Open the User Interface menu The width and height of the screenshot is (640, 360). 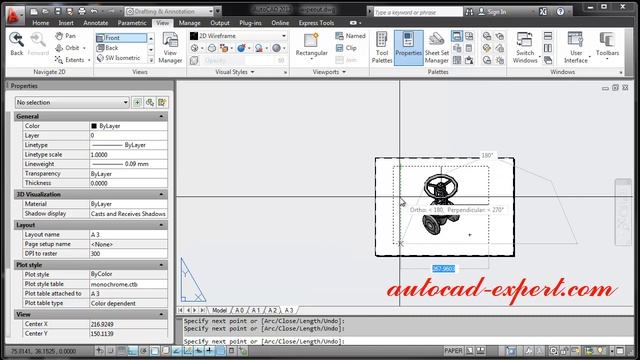click(576, 48)
